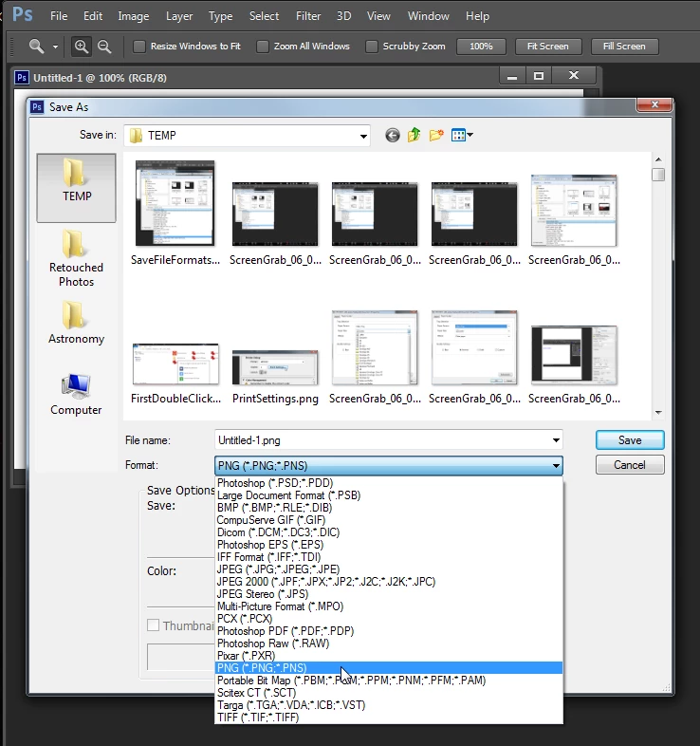Open the Image menu
This screenshot has height=746, width=700.
[x=134, y=16]
